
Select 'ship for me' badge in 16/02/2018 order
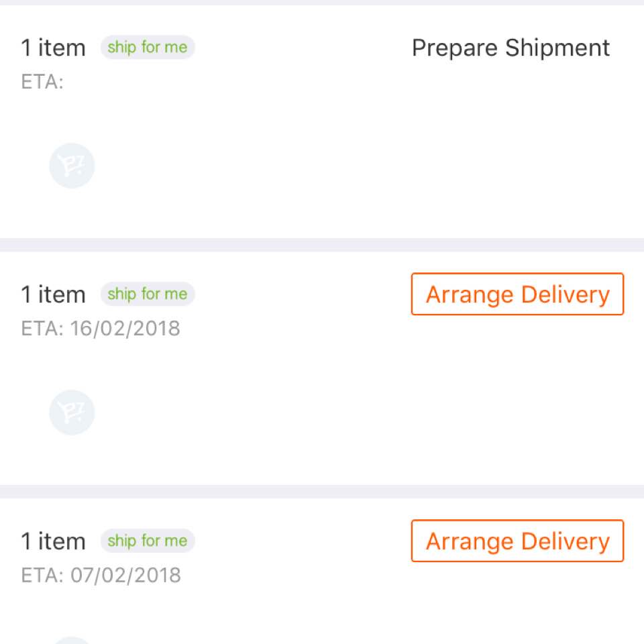(x=148, y=294)
